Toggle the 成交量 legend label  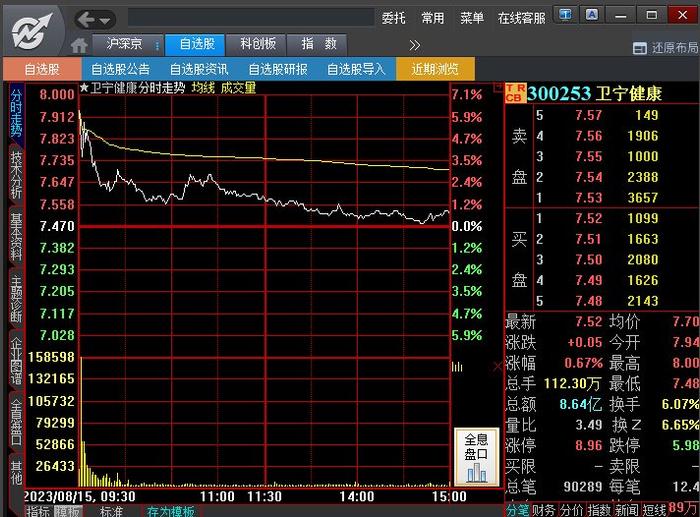click(238, 88)
